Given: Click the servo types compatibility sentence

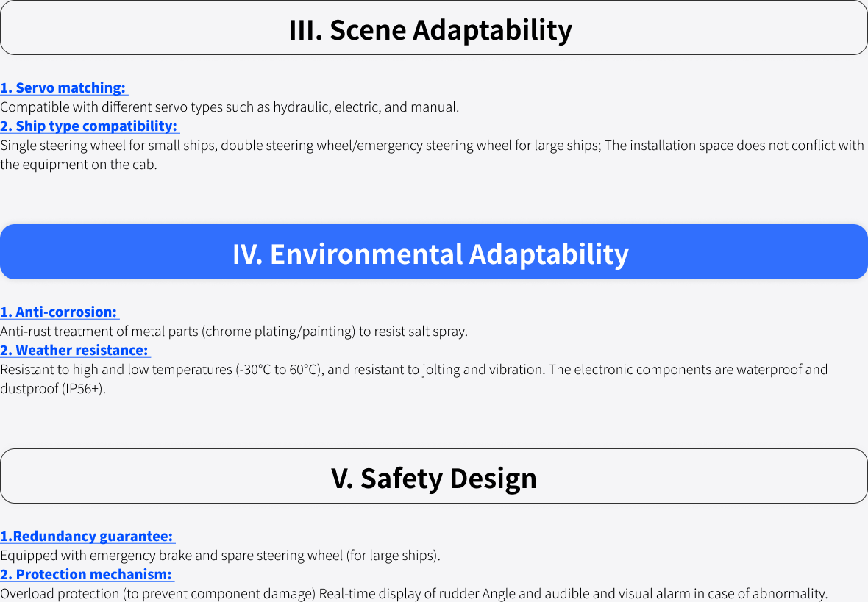Looking at the screenshot, I should (x=230, y=107).
